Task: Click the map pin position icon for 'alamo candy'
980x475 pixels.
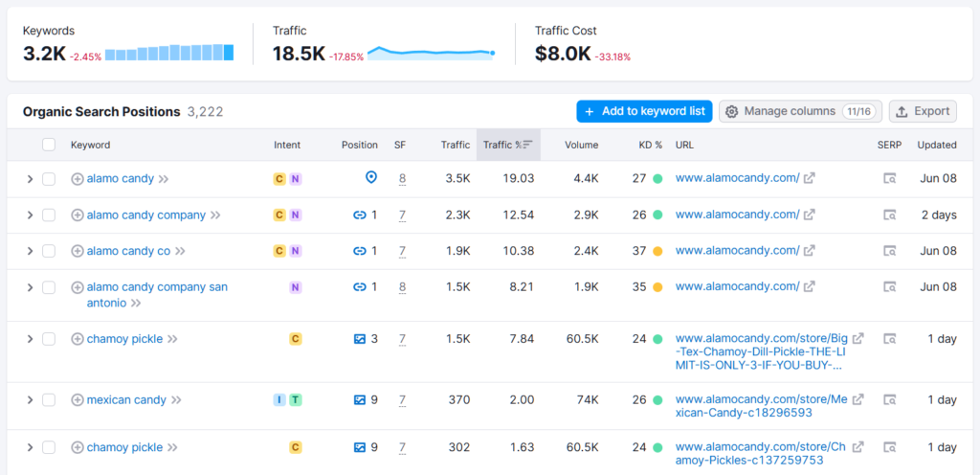Action: click(371, 178)
